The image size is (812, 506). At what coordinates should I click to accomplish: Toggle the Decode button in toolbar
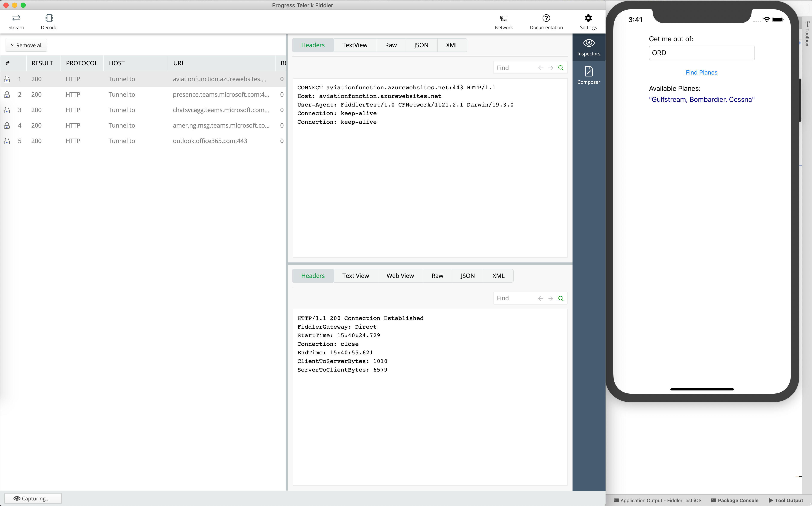[49, 22]
